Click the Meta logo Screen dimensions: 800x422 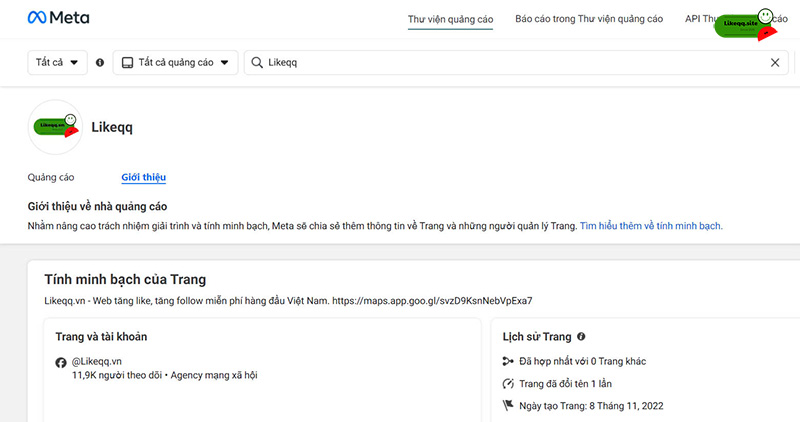click(x=58, y=18)
